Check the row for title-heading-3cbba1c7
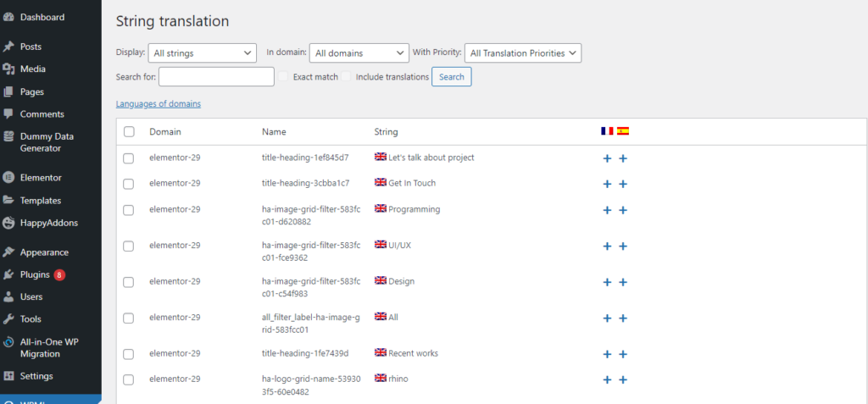 (x=129, y=185)
